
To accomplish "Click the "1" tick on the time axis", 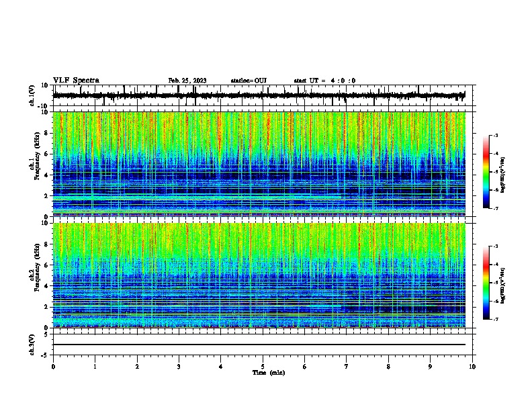I will (95, 367).
